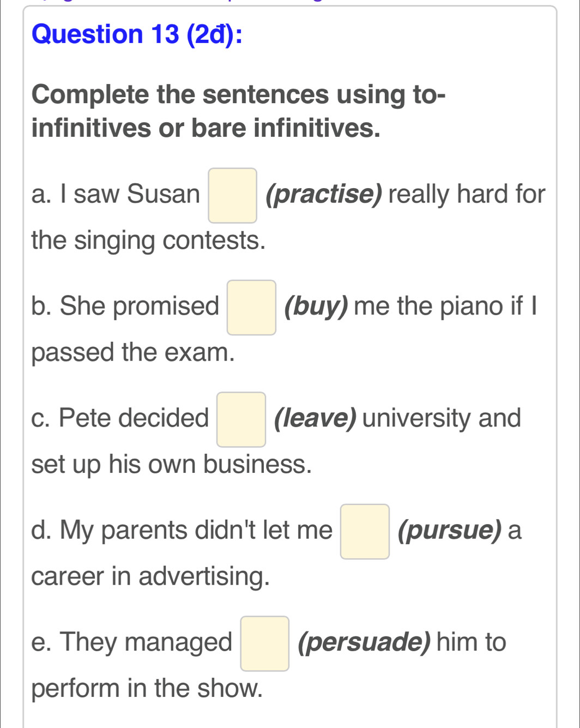Click the text "perform in the show."
The height and width of the screenshot is (728, 580).
[x=147, y=688]
